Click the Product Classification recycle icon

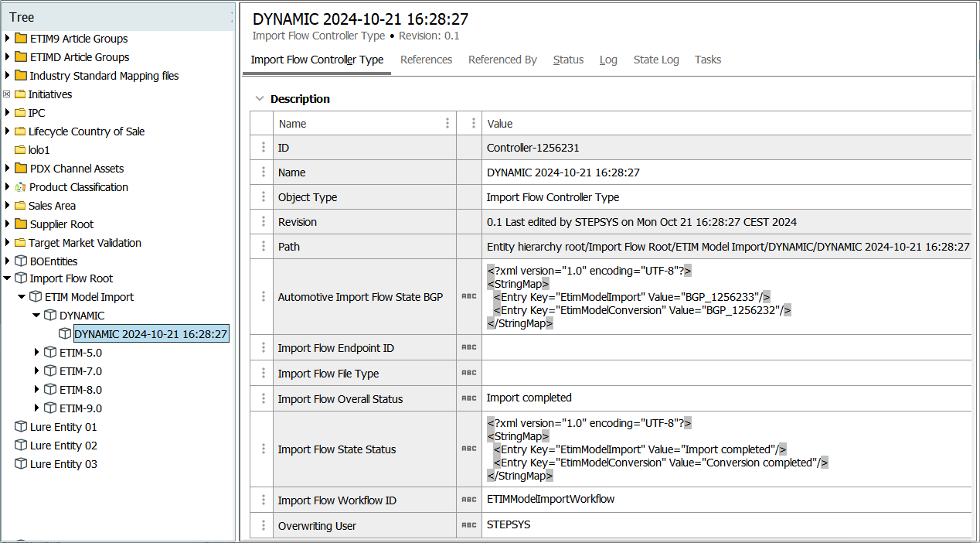(x=20, y=187)
